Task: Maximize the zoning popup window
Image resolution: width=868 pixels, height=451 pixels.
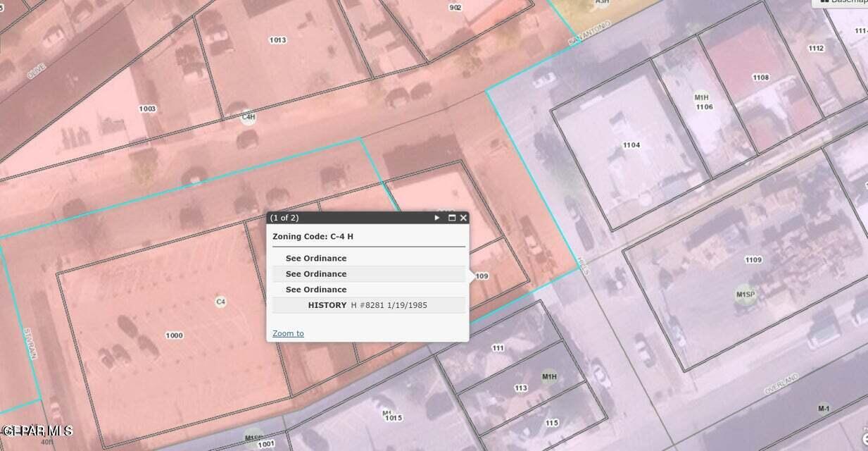Action: point(452,218)
